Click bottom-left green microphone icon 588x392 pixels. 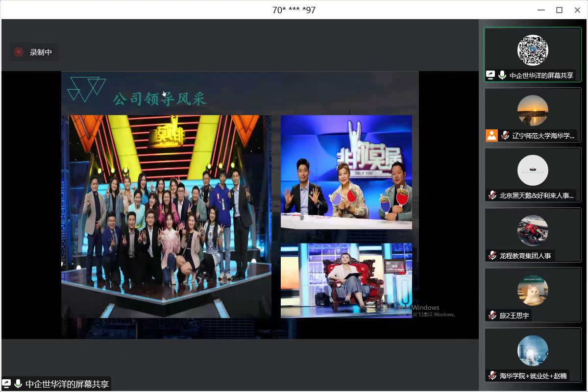pyautogui.click(x=18, y=384)
